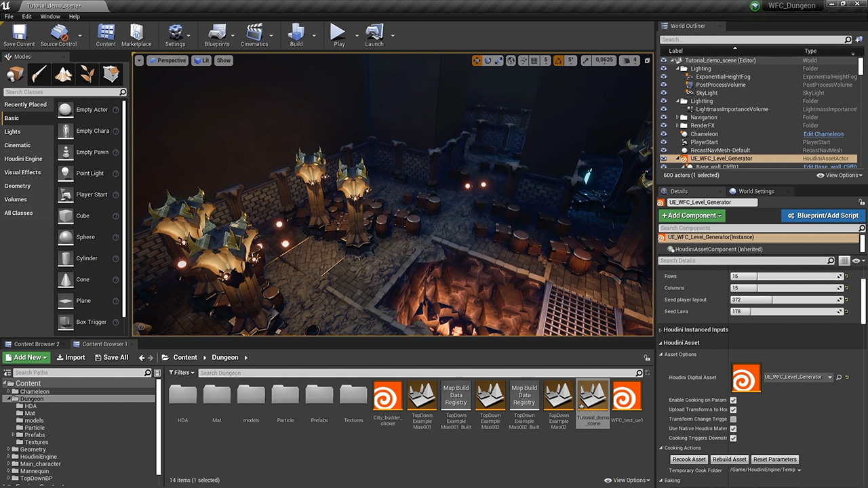The image size is (868, 488).
Task: Activate the rotate gizmo tool in viewport
Action: click(x=488, y=60)
